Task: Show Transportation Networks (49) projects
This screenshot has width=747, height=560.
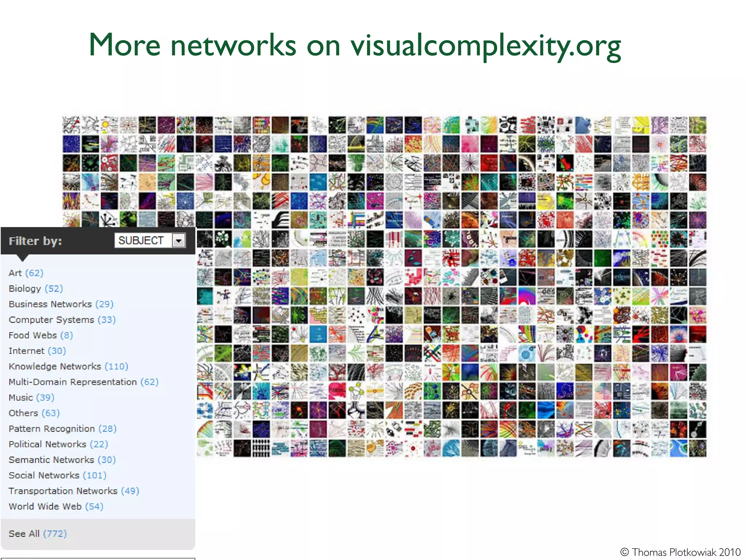Action: (74, 491)
